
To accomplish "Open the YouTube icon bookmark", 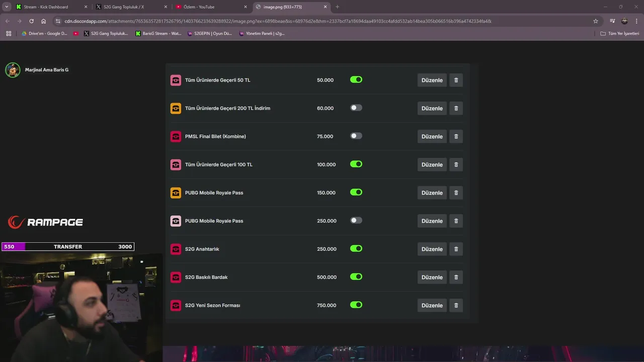I will (76, 34).
